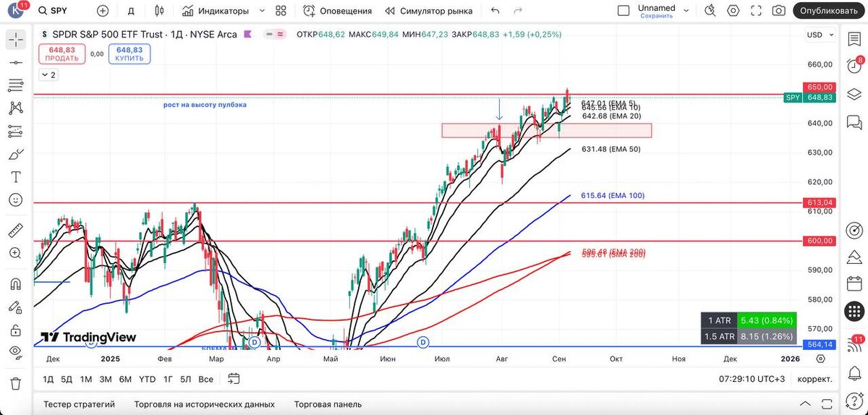Open the forecasting and measurement tools
Screen dimensions: 868x415
point(16,132)
